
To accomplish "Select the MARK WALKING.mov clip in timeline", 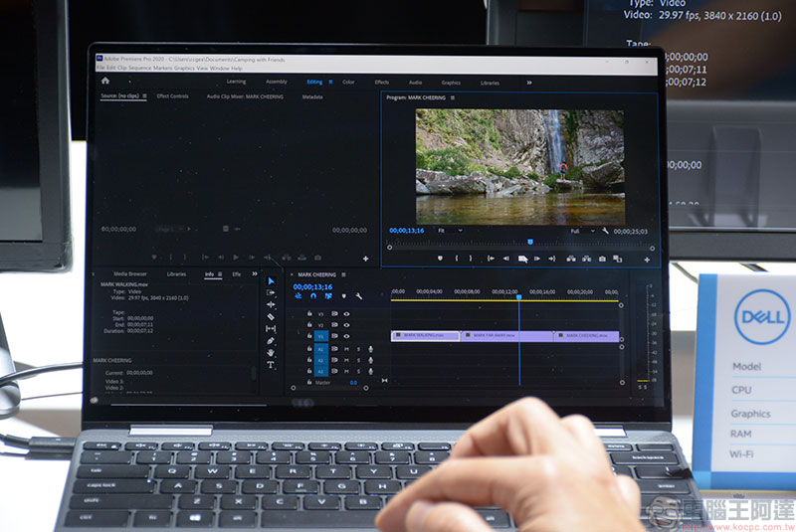I will 426,336.
